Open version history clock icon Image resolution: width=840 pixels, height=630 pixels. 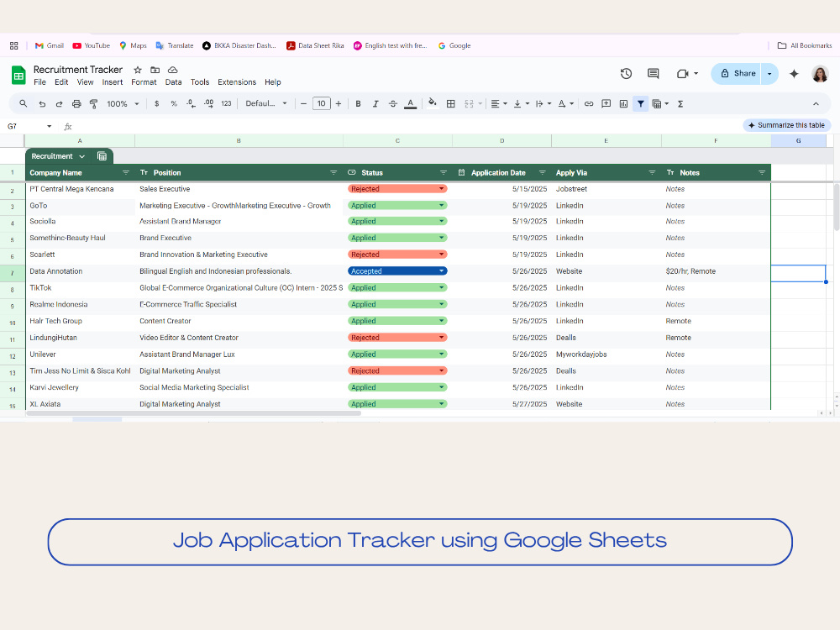[x=626, y=73]
